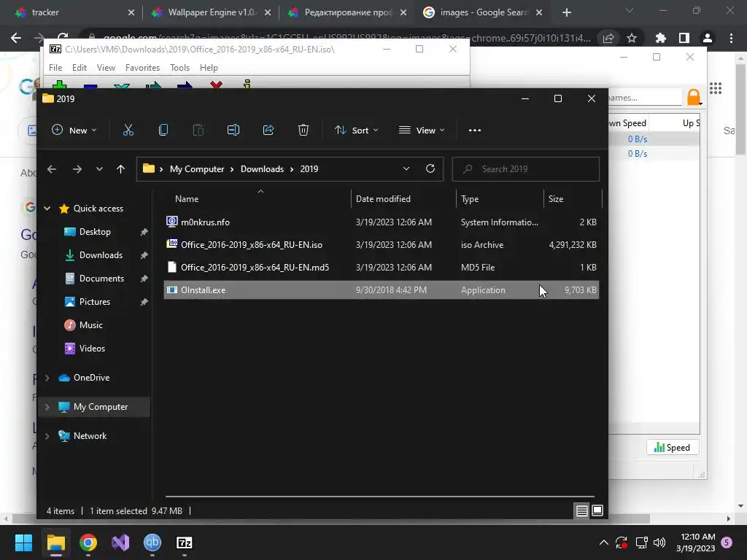Screen dimensions: 747x560
Task: Click the Search 2019 input field
Action: click(525, 169)
